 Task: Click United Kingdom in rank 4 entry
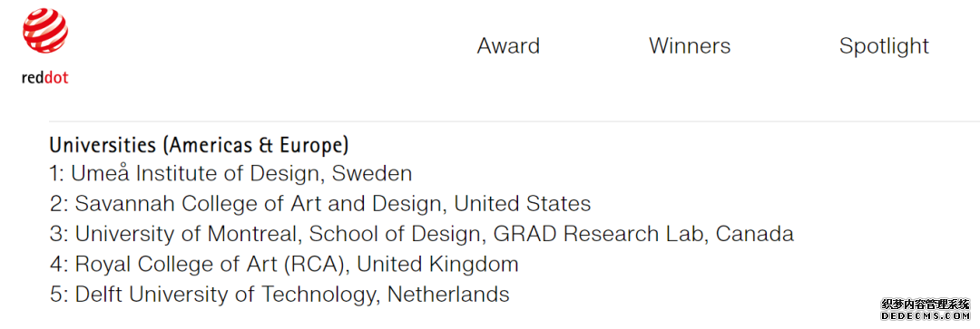coord(437,264)
